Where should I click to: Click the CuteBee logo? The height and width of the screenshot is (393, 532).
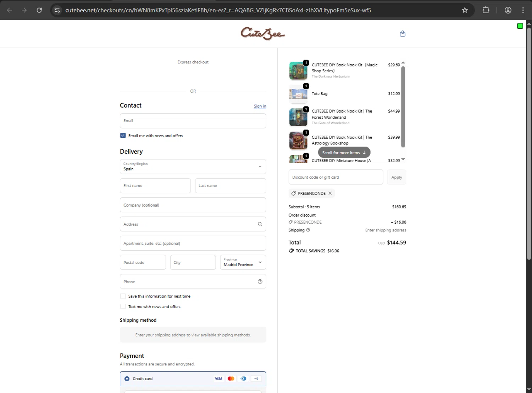tap(263, 34)
